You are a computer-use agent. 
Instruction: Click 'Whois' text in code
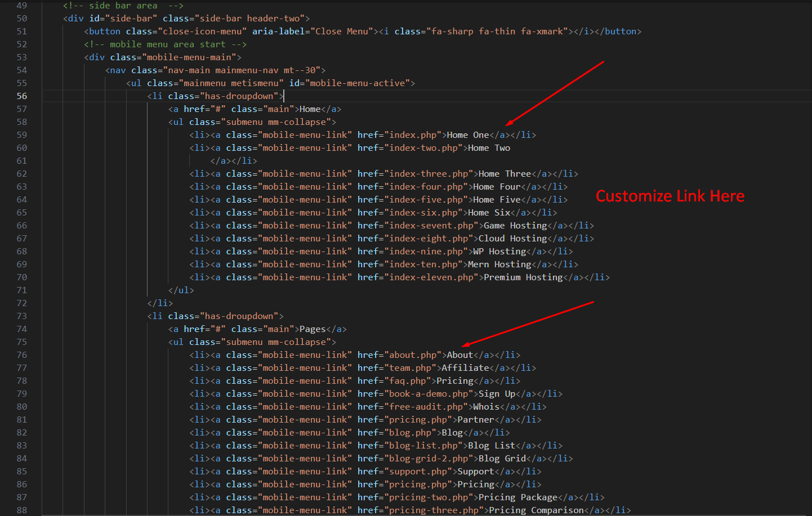pyautogui.click(x=486, y=407)
